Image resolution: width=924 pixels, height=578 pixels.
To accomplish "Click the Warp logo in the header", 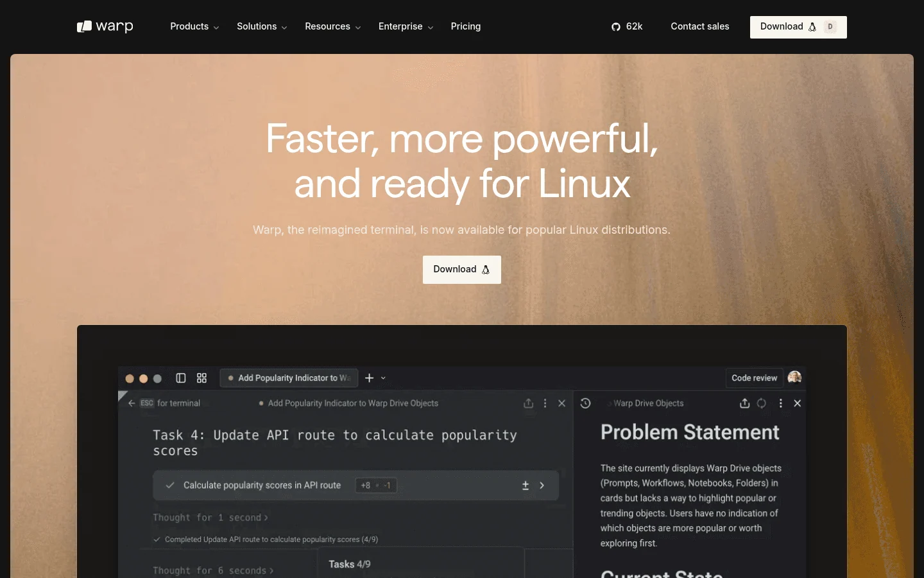I will coord(105,26).
